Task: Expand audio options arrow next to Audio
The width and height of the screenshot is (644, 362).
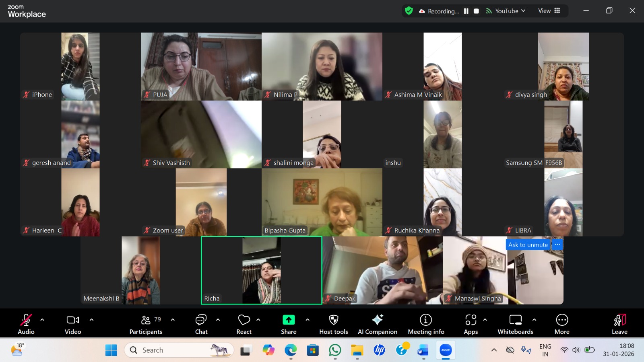Action: (42, 320)
